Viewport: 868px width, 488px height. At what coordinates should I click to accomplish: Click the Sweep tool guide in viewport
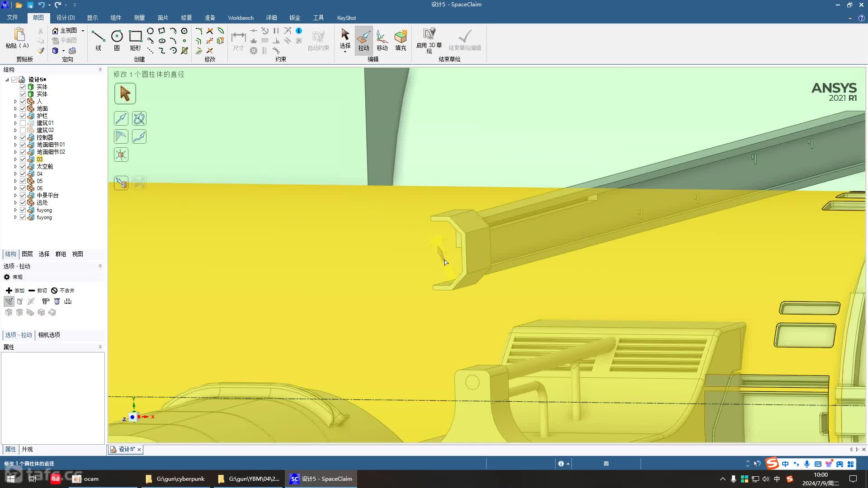tap(139, 136)
